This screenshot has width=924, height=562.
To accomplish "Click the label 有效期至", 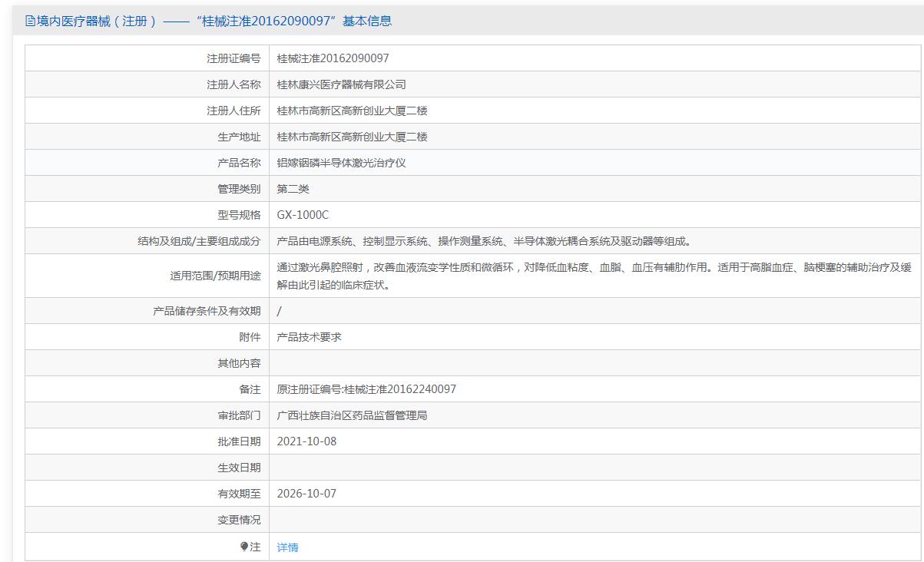I will [x=239, y=494].
